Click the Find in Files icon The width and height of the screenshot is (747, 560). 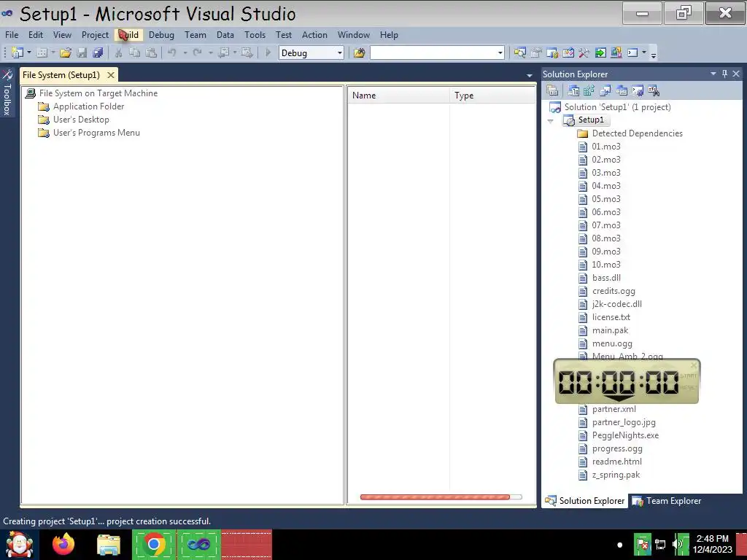(359, 52)
